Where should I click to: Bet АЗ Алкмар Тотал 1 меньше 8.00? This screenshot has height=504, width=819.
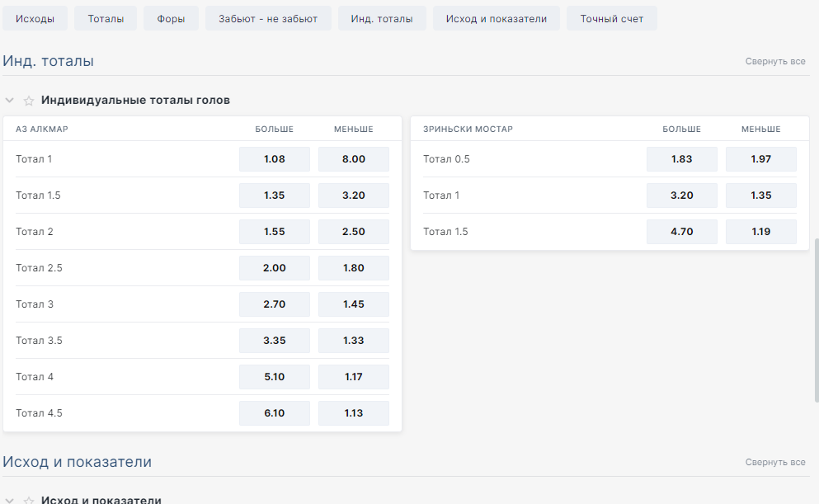354,159
